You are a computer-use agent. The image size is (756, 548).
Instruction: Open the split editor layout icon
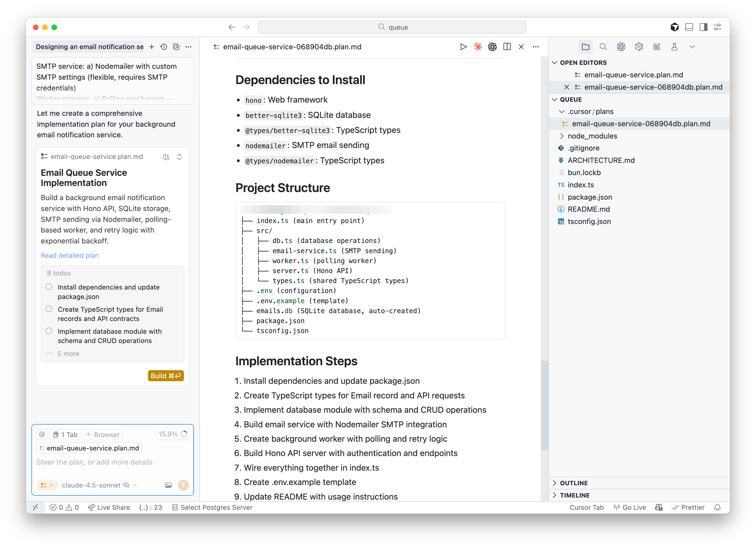pyautogui.click(x=507, y=47)
